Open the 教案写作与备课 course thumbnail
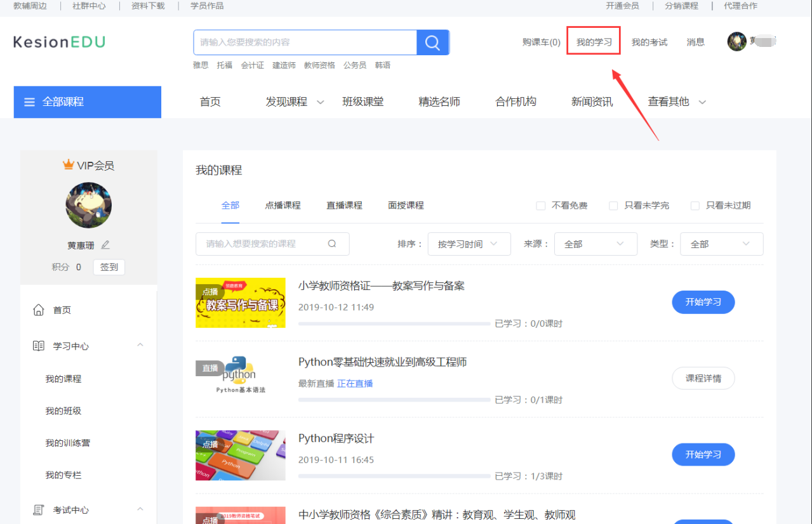The image size is (812, 524). coord(241,303)
